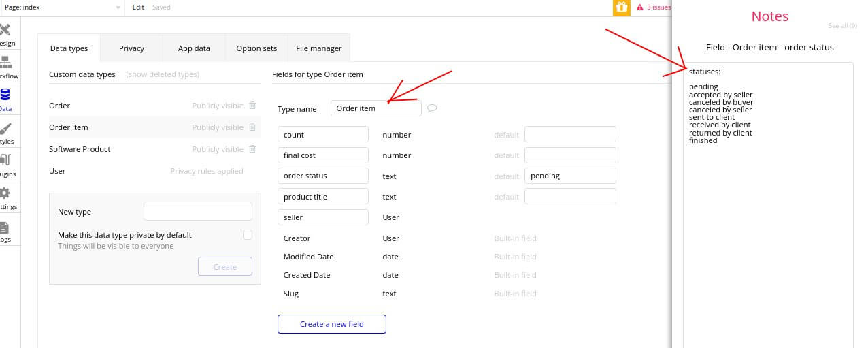Click trash icon for Software Product
This screenshot has height=348, width=868.
click(x=252, y=149)
